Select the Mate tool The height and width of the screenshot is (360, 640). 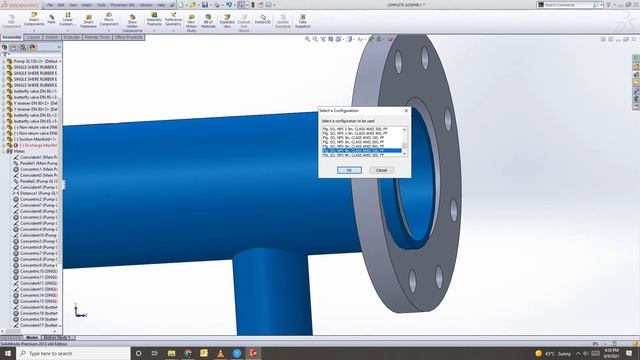click(x=51, y=19)
